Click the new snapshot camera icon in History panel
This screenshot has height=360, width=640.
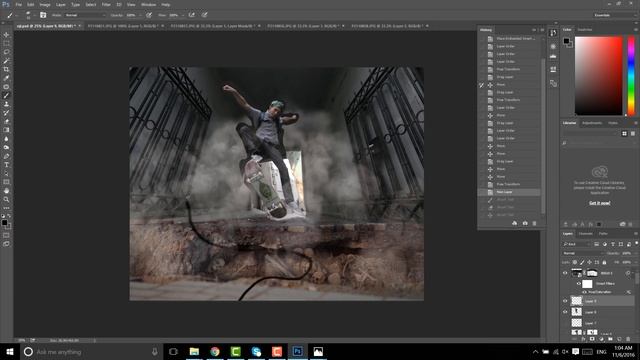[x=525, y=223]
